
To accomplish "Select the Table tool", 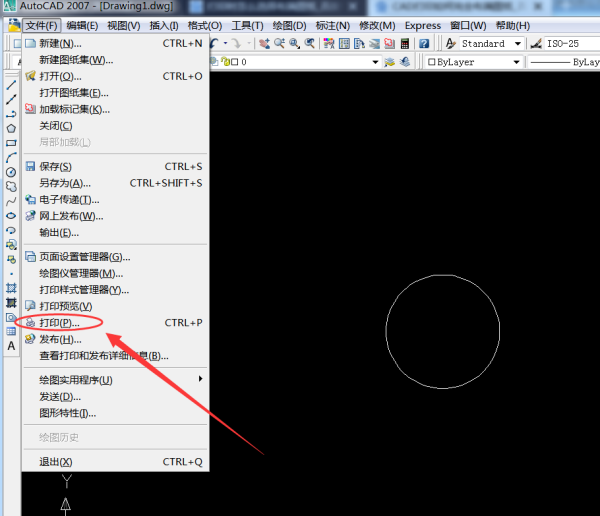I will point(11,331).
